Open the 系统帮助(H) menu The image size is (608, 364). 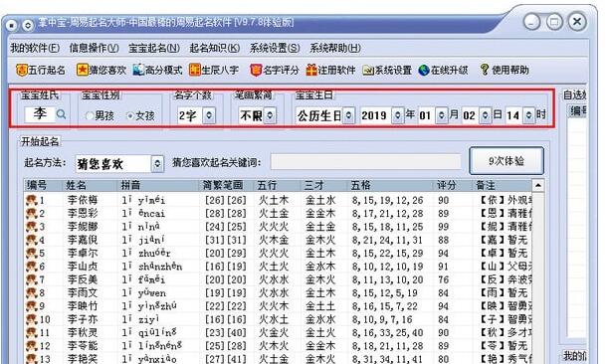coord(335,48)
